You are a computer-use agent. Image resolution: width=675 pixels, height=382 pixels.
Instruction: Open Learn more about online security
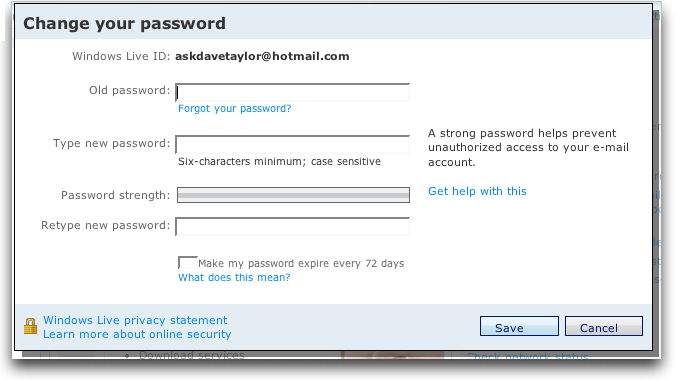(x=137, y=334)
